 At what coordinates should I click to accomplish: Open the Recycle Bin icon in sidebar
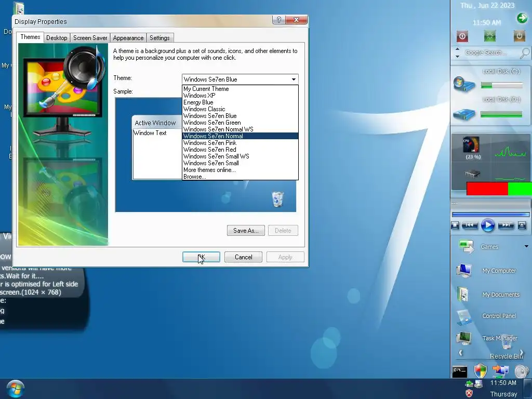[506, 342]
